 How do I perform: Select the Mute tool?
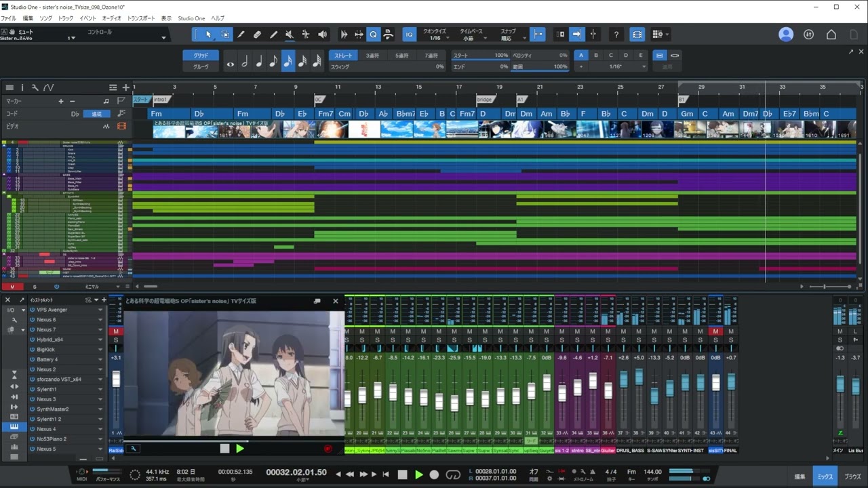290,35
